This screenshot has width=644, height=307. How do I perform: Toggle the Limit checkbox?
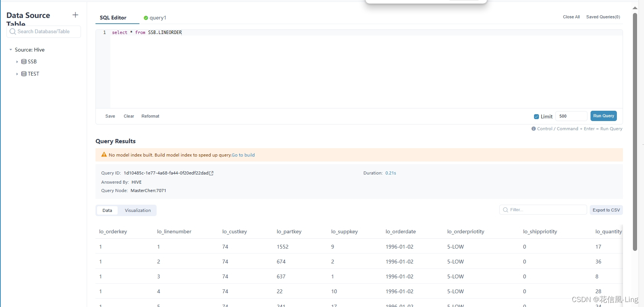point(536,116)
